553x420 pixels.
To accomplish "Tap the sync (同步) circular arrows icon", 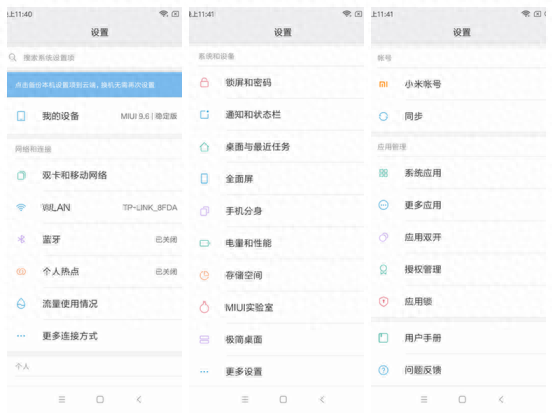I will pyautogui.click(x=383, y=116).
